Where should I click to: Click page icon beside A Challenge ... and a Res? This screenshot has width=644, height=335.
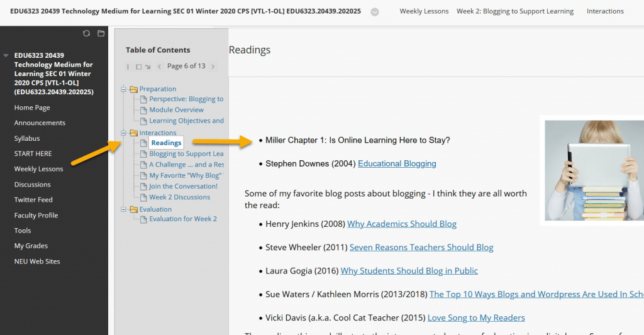[143, 165]
